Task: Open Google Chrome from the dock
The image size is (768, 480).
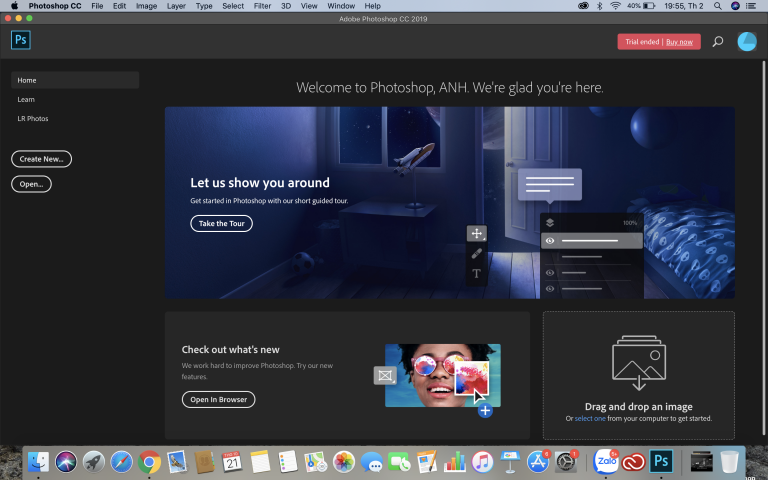Action: [149, 462]
